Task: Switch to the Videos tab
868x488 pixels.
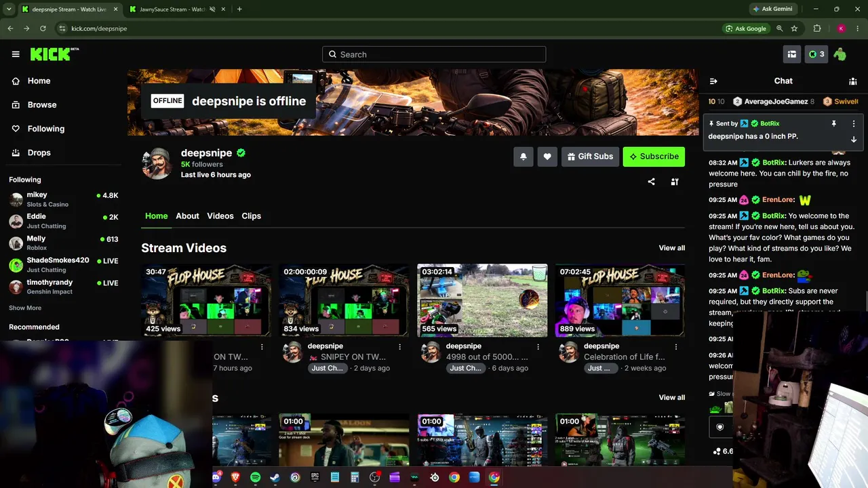Action: point(220,216)
